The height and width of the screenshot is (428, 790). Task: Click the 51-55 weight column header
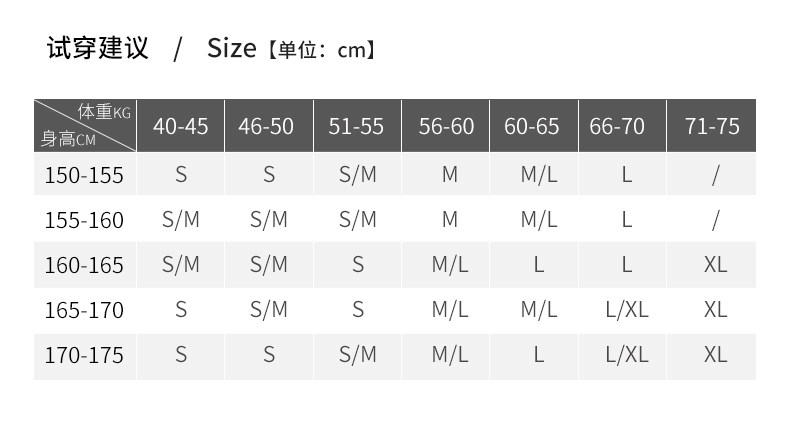coord(357,126)
